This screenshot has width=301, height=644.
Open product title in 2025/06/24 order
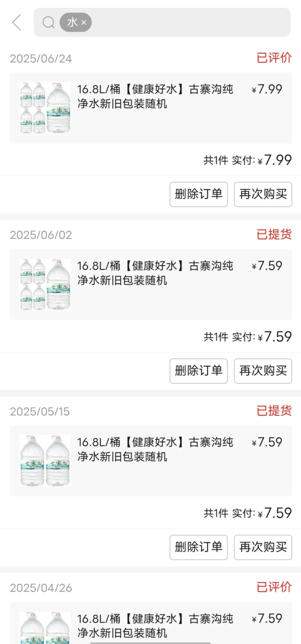pyautogui.click(x=155, y=96)
